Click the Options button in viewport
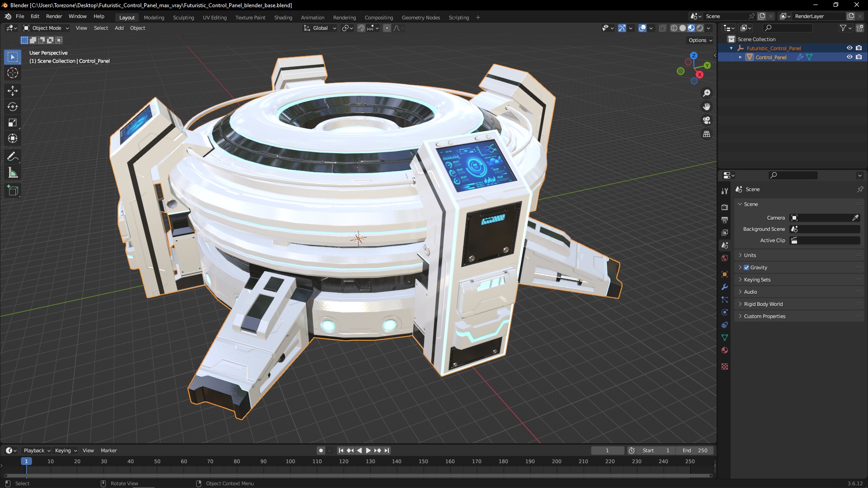This screenshot has height=488, width=868. point(700,40)
